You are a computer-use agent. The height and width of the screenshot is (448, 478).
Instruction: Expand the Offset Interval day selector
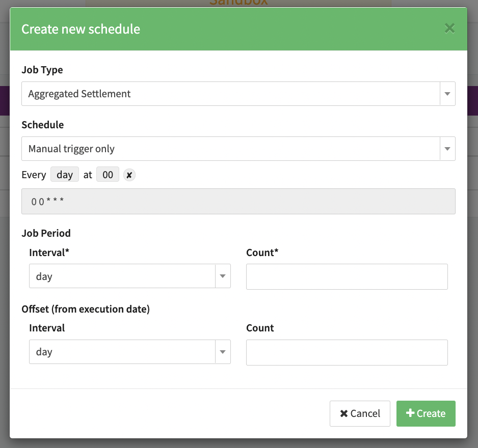coord(122,352)
